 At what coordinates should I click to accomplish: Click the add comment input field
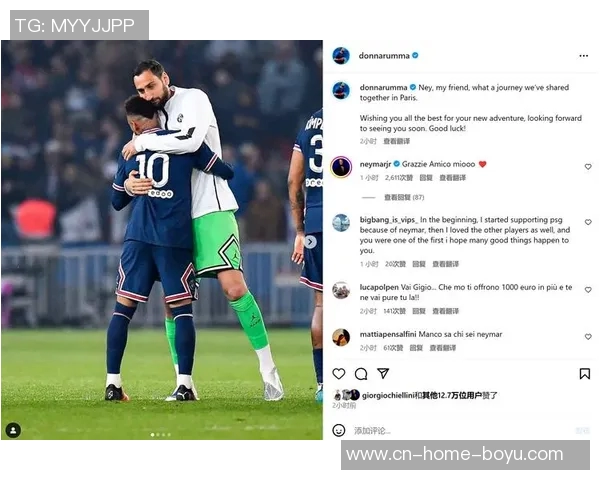463,431
